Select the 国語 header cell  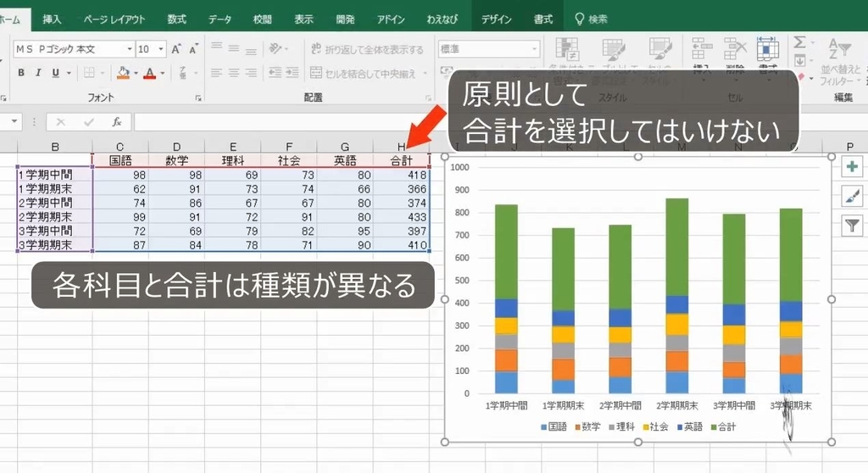pos(120,160)
